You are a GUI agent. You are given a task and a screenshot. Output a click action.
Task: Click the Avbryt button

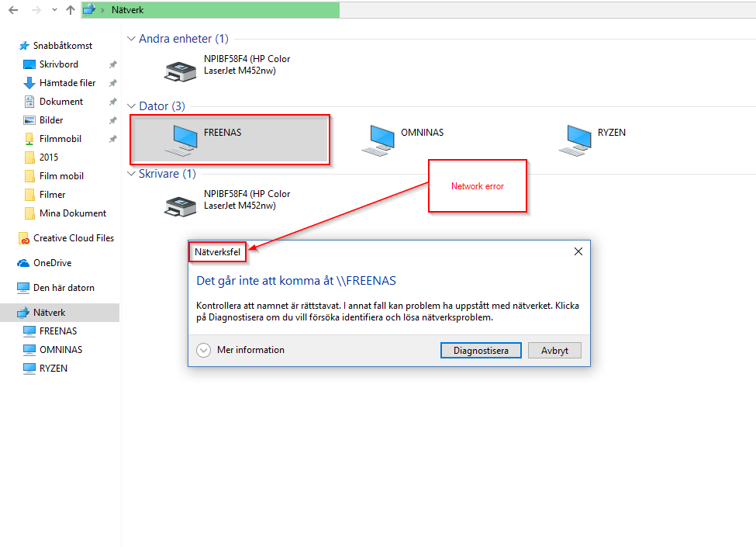554,351
